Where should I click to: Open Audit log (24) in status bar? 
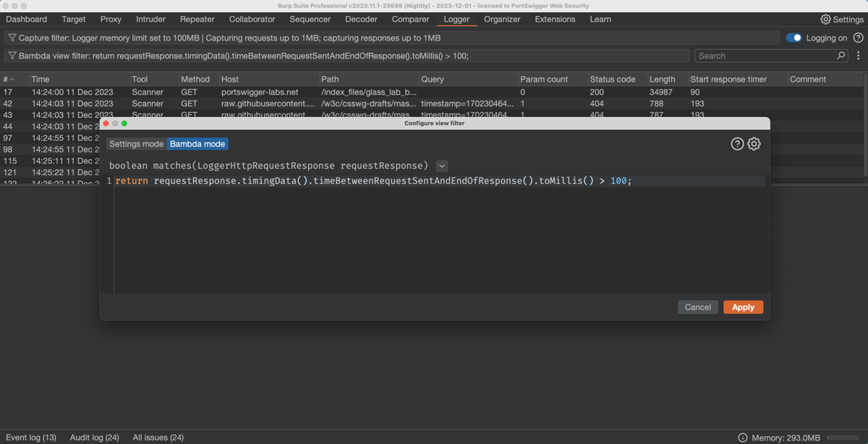click(x=95, y=437)
